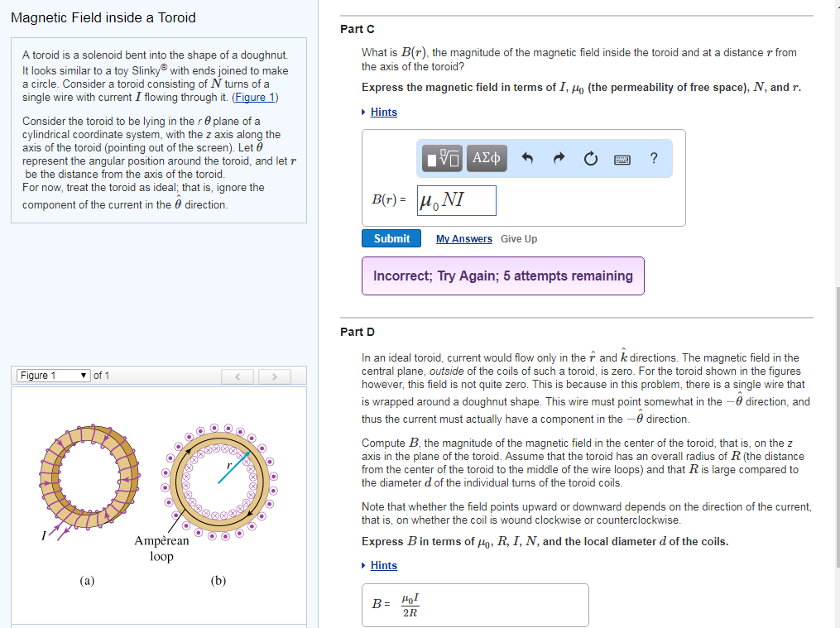Open the on-screen keyboard icon
840x628 pixels.
622,157
